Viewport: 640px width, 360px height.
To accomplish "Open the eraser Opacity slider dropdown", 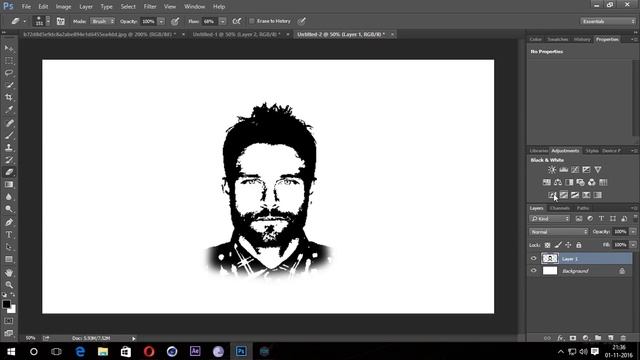I will click(x=161, y=21).
